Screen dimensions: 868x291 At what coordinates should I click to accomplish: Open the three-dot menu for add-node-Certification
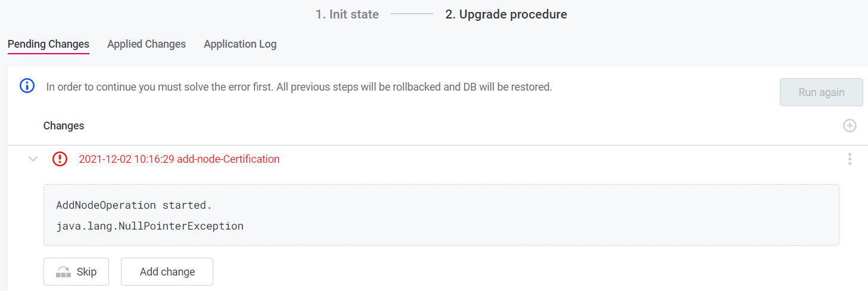point(850,159)
